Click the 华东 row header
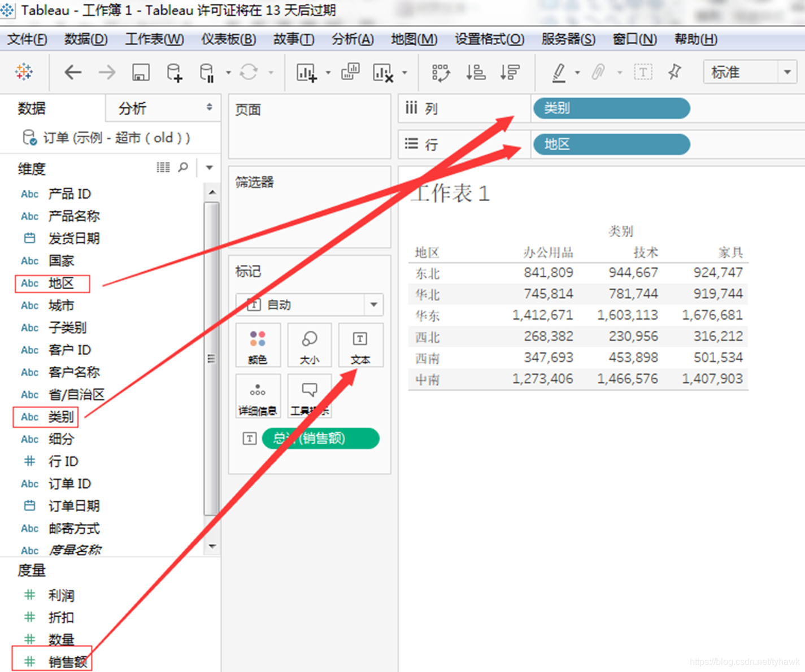 click(428, 316)
